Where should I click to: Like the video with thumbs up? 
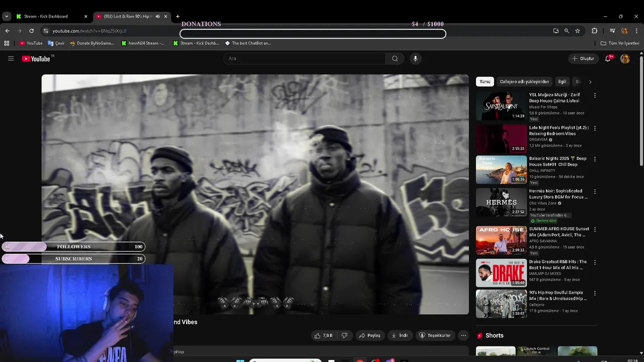point(324,335)
